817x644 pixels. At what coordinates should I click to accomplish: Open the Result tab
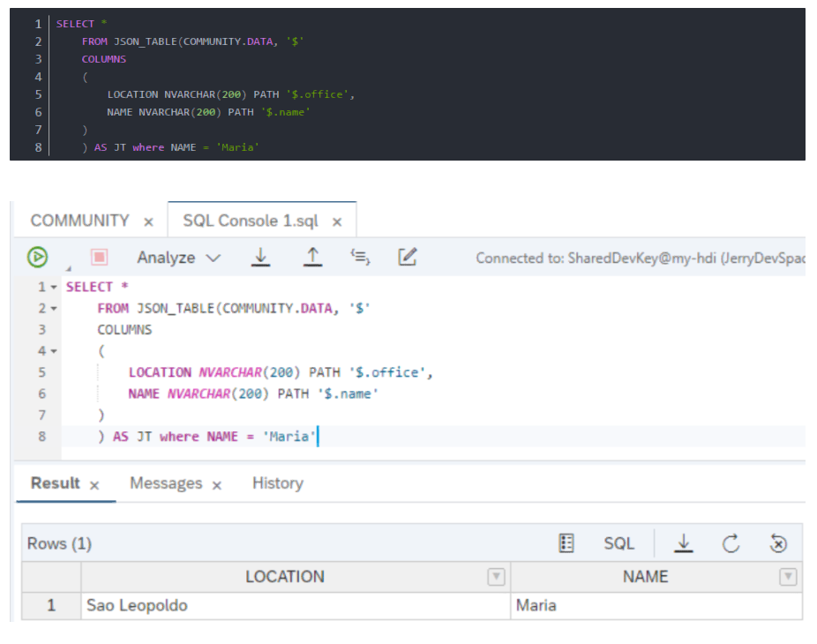[x=56, y=483]
